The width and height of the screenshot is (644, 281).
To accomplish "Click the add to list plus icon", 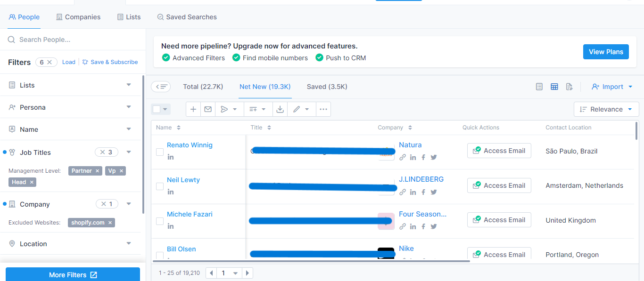I will tap(193, 109).
